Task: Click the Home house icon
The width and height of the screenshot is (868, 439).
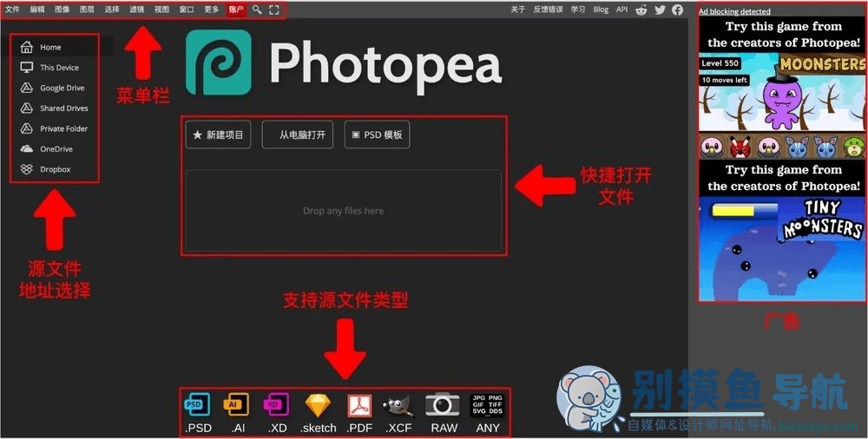Action: pos(27,47)
